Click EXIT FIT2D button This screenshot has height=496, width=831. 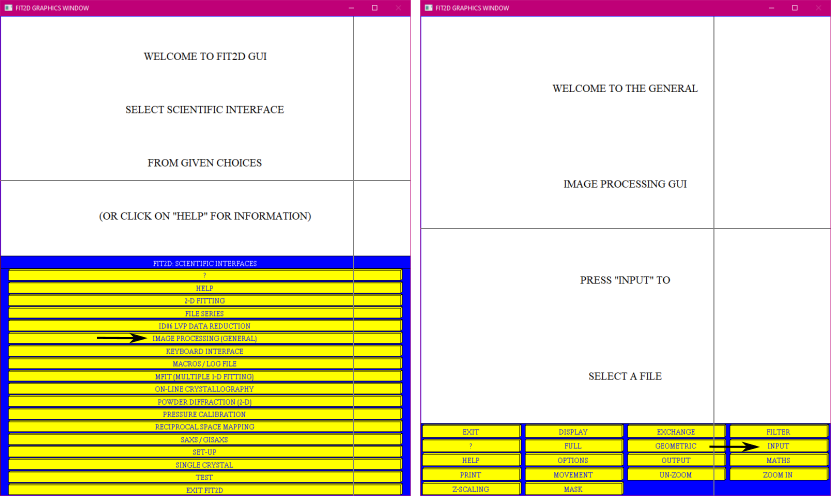click(205, 490)
